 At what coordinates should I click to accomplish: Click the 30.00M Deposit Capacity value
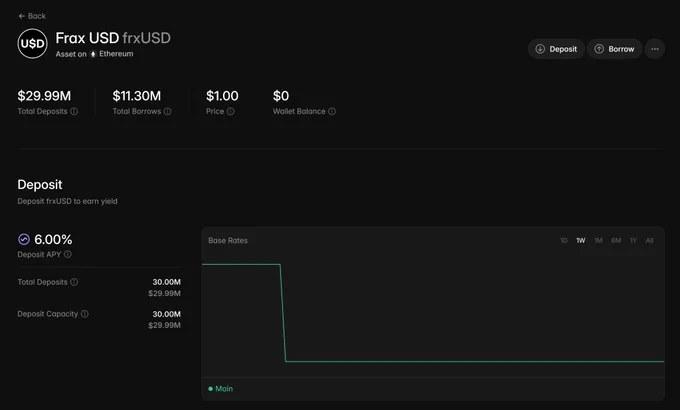pyautogui.click(x=167, y=314)
